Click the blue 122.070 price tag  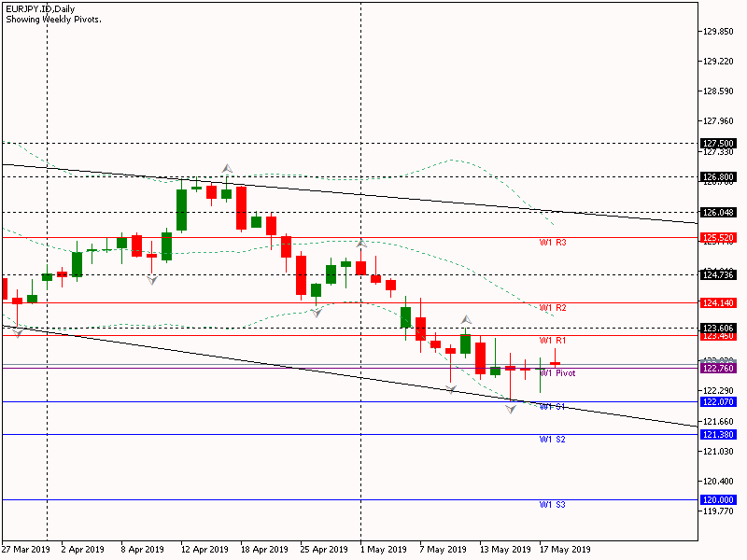[718, 401]
